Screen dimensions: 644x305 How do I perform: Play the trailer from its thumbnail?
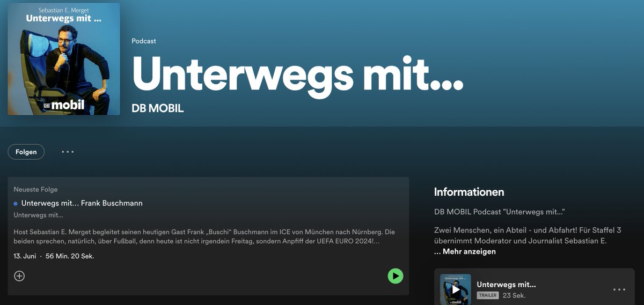[x=456, y=289]
